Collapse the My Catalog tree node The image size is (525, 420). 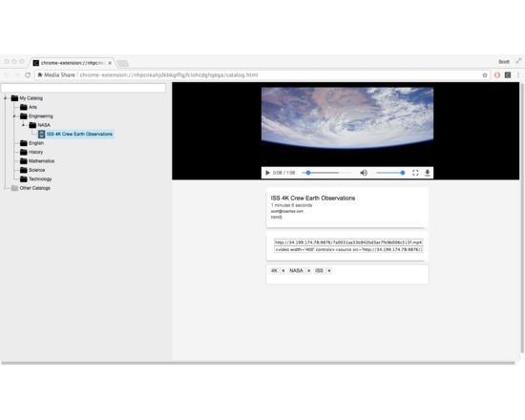6,98
